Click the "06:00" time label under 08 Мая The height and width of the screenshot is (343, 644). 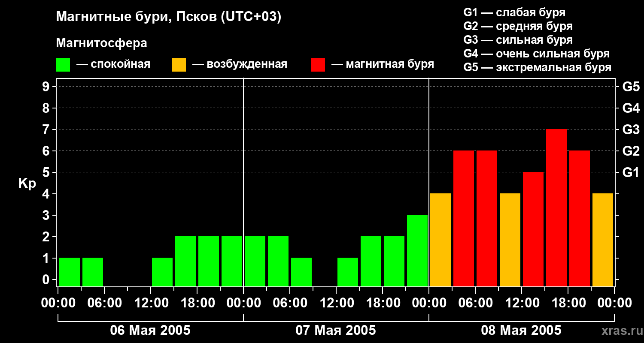pyautogui.click(x=475, y=303)
